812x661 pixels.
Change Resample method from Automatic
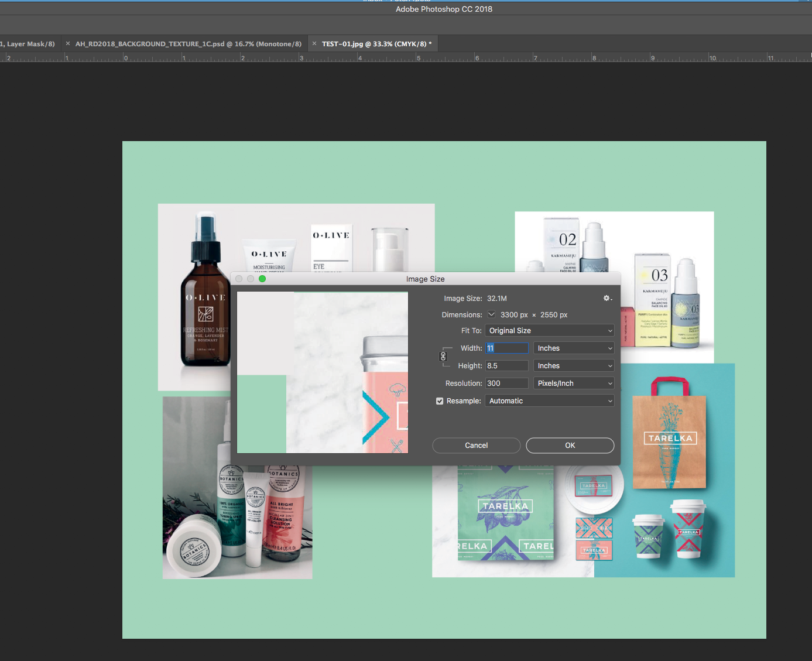coord(549,400)
